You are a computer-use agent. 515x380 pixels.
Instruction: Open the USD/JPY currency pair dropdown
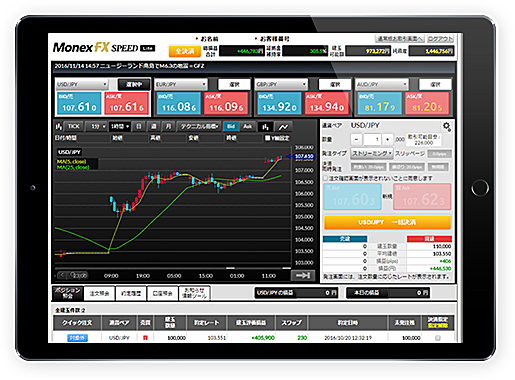[x=82, y=84]
